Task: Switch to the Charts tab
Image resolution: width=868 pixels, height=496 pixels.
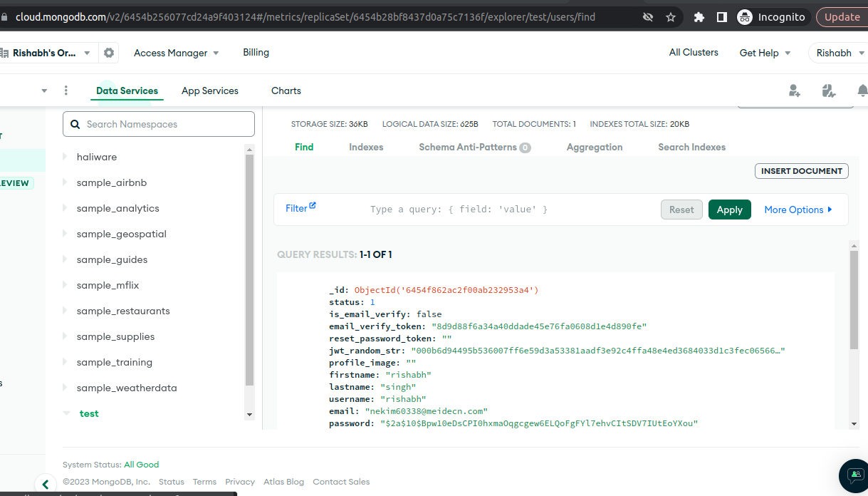Action: pyautogui.click(x=286, y=91)
